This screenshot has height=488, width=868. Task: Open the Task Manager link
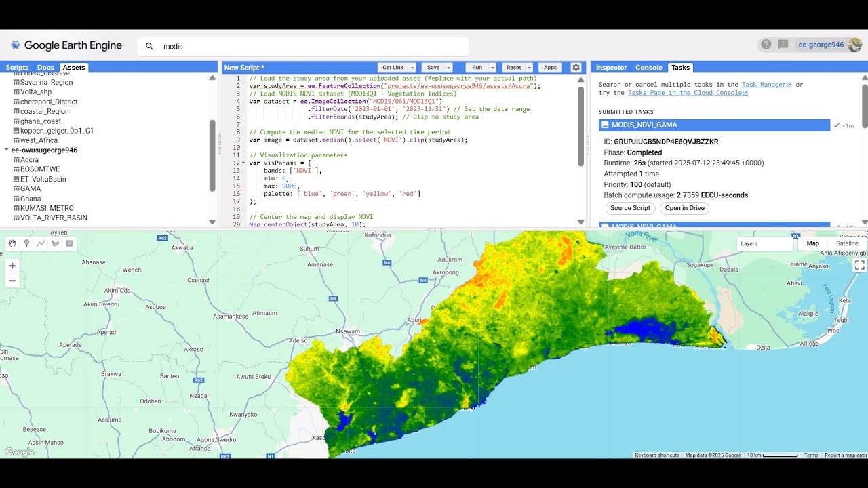tap(767, 85)
